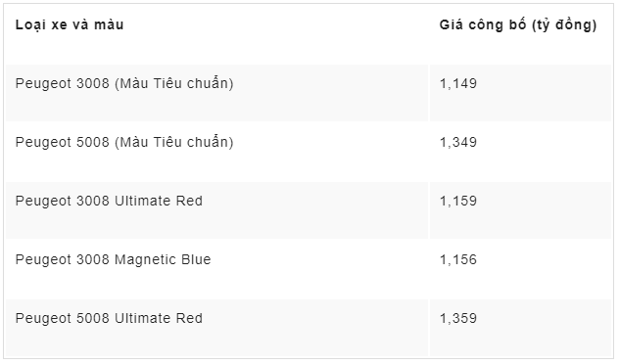This screenshot has width=620, height=364.
Task: Select the 1,159 price cell
Action: point(521,209)
